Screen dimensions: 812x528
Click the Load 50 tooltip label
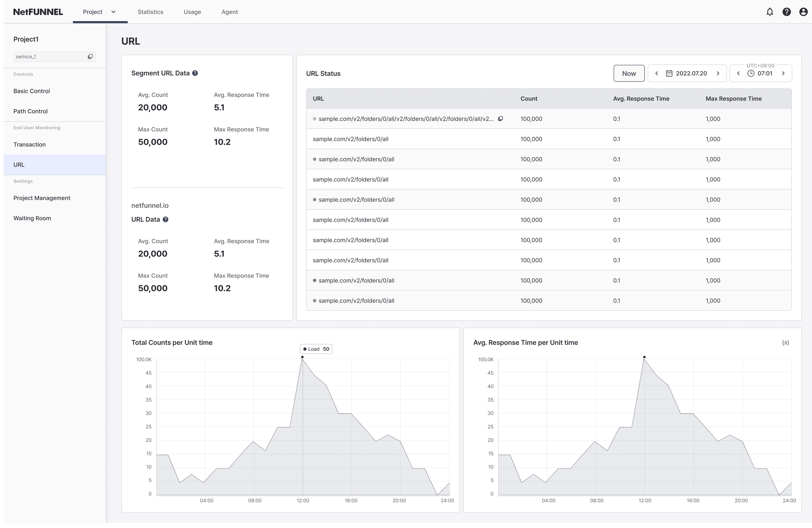(x=316, y=349)
